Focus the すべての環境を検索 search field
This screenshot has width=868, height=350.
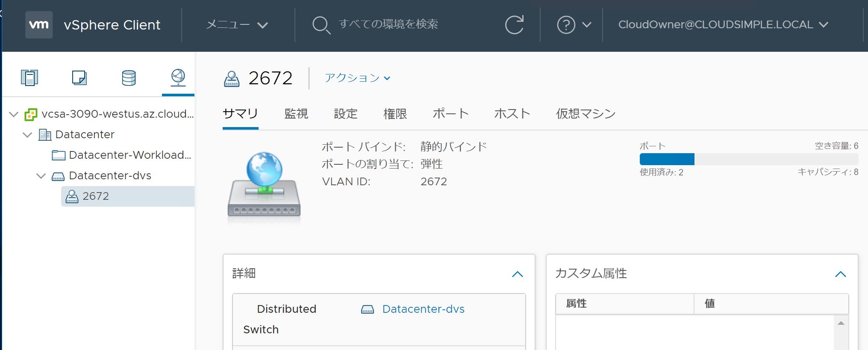click(388, 24)
